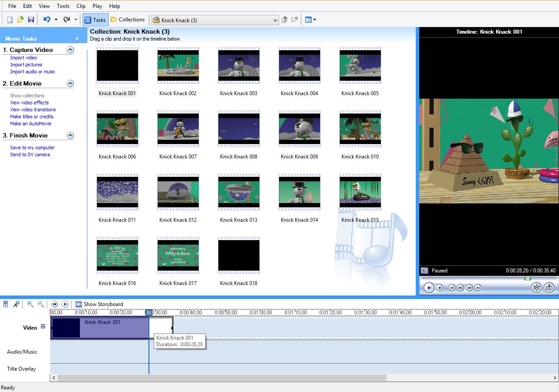Open the View menu
This screenshot has height=392, width=559.
44,6
